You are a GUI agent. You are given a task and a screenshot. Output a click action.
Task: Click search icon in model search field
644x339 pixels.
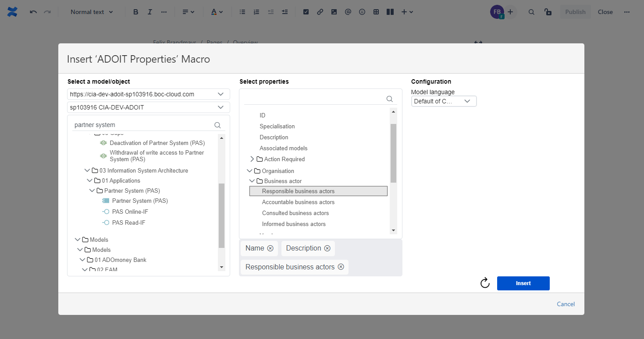217,125
